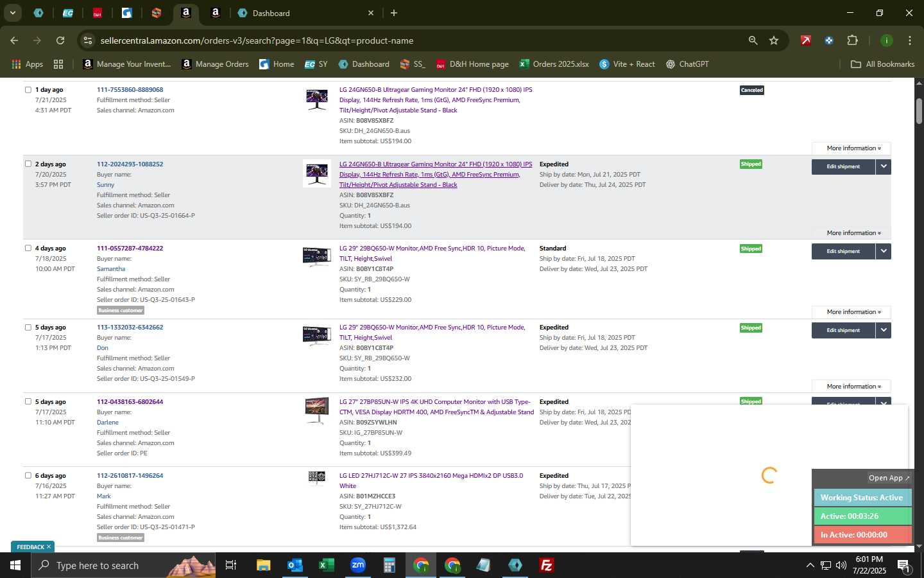Open Windows Start menu
The image size is (924, 578).
[x=15, y=565]
